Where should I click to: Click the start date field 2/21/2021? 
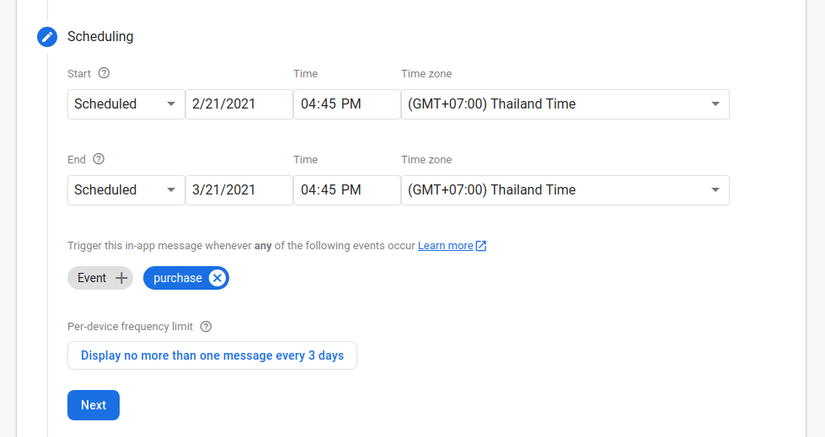click(238, 104)
